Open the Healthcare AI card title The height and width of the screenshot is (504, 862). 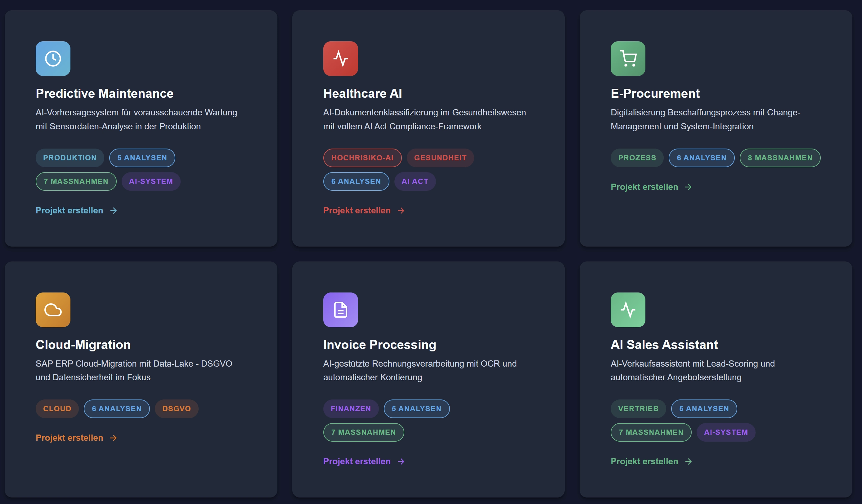click(363, 93)
